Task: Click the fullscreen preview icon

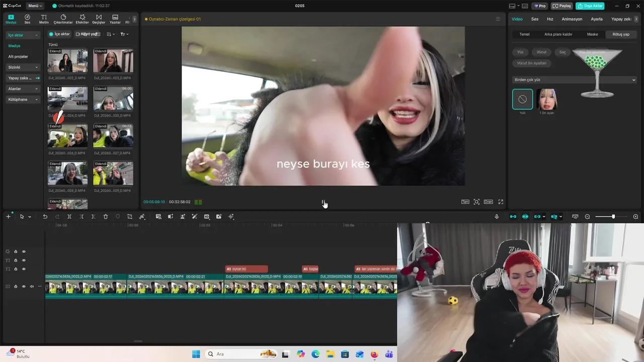Action: [x=501, y=202]
